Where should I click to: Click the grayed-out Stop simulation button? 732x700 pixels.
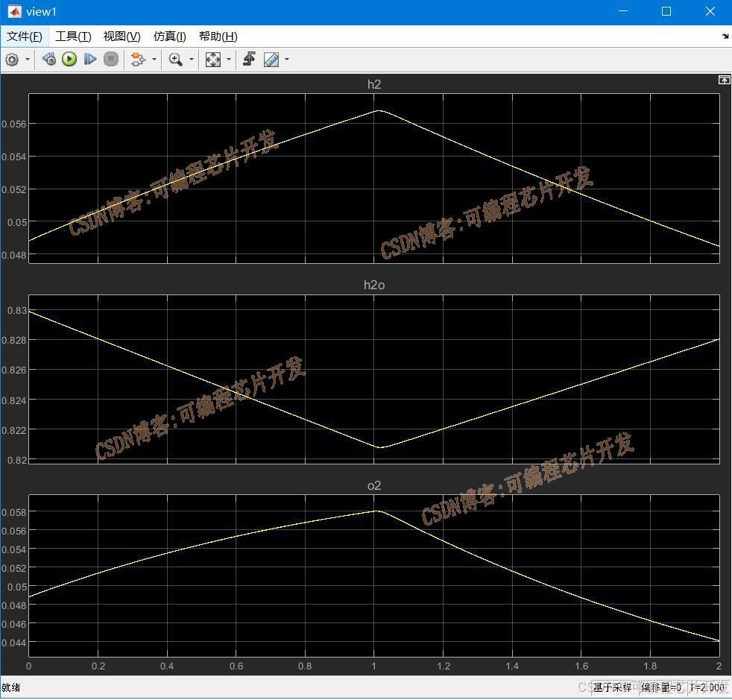pyautogui.click(x=110, y=60)
